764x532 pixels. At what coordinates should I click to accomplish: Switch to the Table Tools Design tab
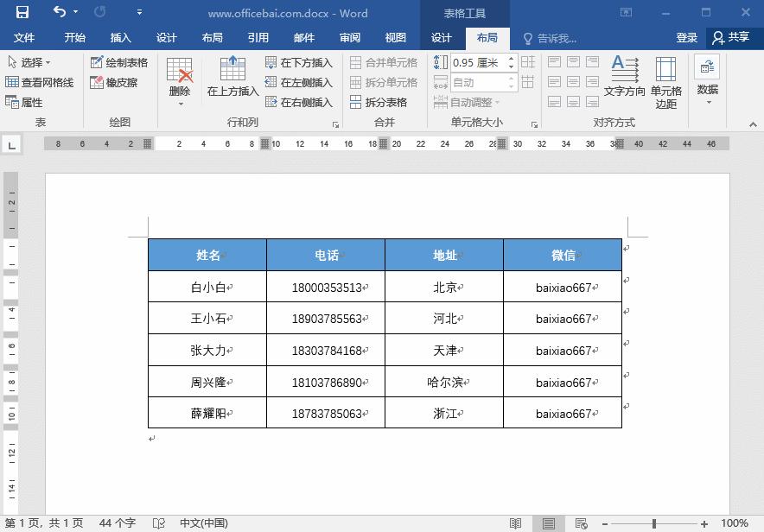click(x=442, y=37)
